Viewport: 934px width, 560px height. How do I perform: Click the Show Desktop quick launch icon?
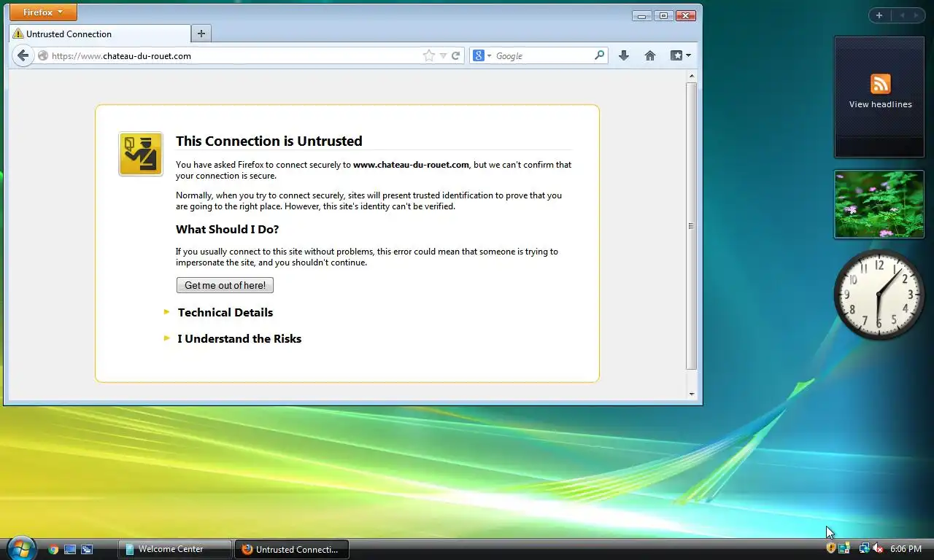point(70,549)
